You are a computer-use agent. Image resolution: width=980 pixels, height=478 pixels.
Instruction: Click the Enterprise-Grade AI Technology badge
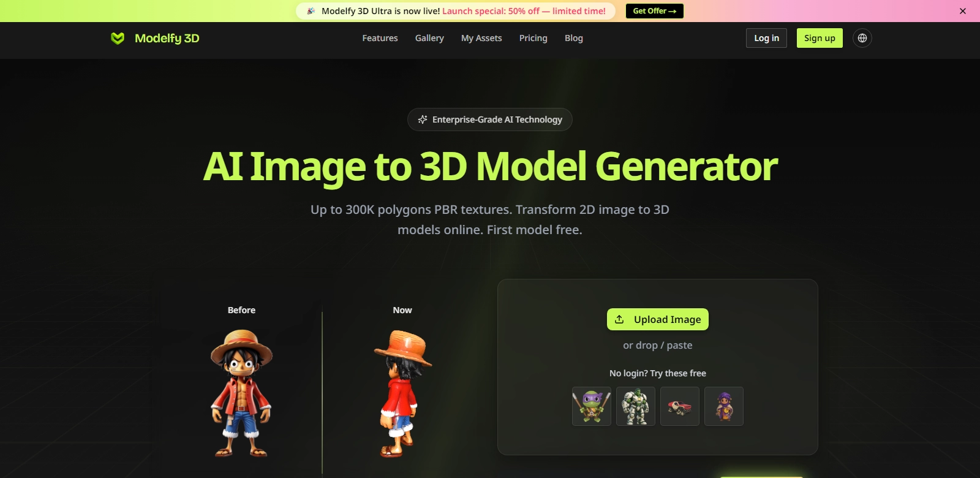tap(490, 120)
